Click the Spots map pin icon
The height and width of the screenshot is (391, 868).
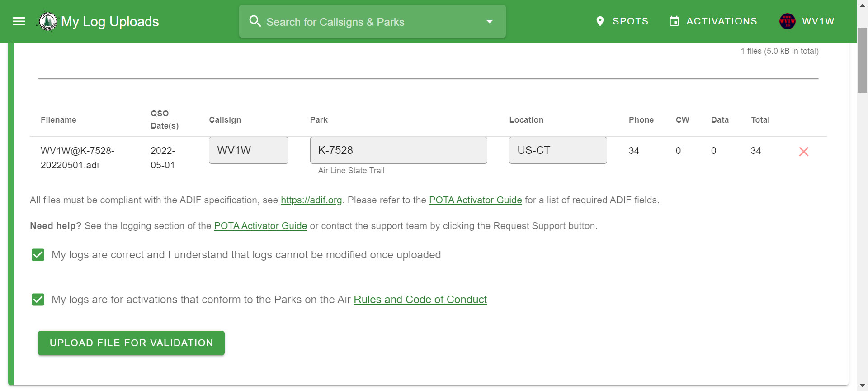pos(600,21)
